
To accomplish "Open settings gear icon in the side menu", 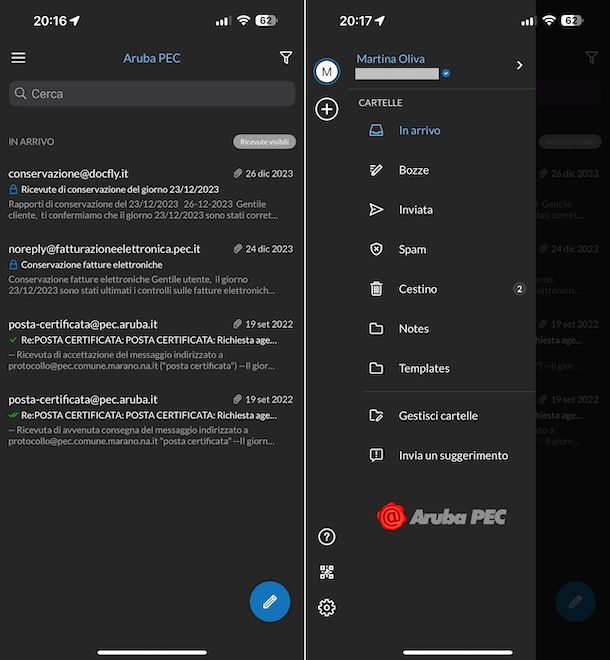I will [327, 608].
